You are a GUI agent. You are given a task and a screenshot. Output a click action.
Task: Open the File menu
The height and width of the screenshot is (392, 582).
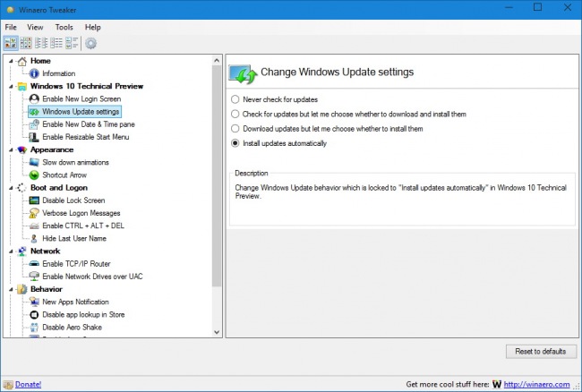[x=11, y=27]
